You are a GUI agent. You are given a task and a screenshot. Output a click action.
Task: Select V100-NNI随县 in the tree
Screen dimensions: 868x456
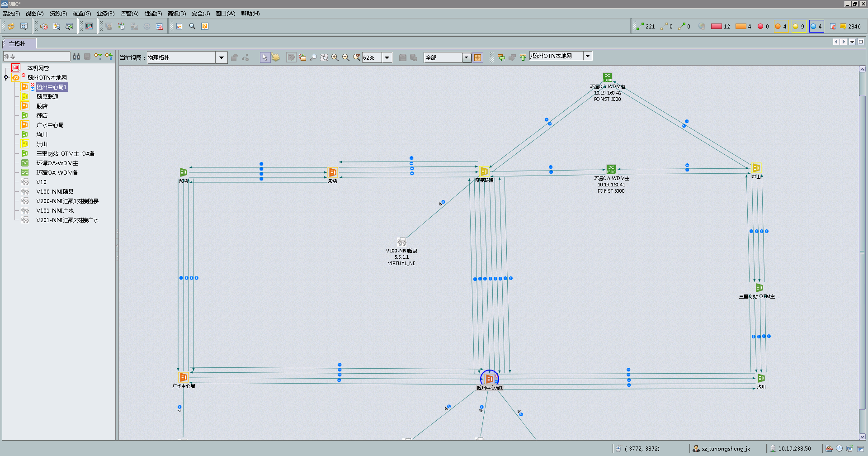55,191
